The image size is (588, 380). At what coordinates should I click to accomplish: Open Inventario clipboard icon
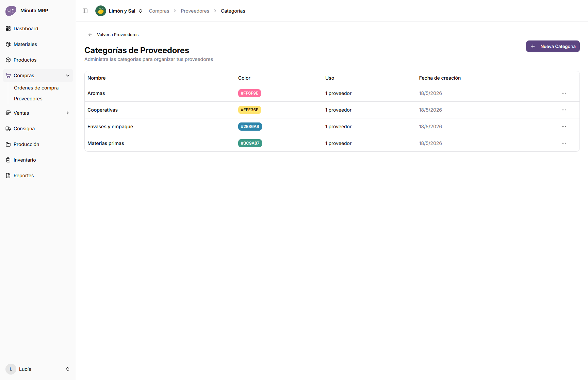coord(8,160)
